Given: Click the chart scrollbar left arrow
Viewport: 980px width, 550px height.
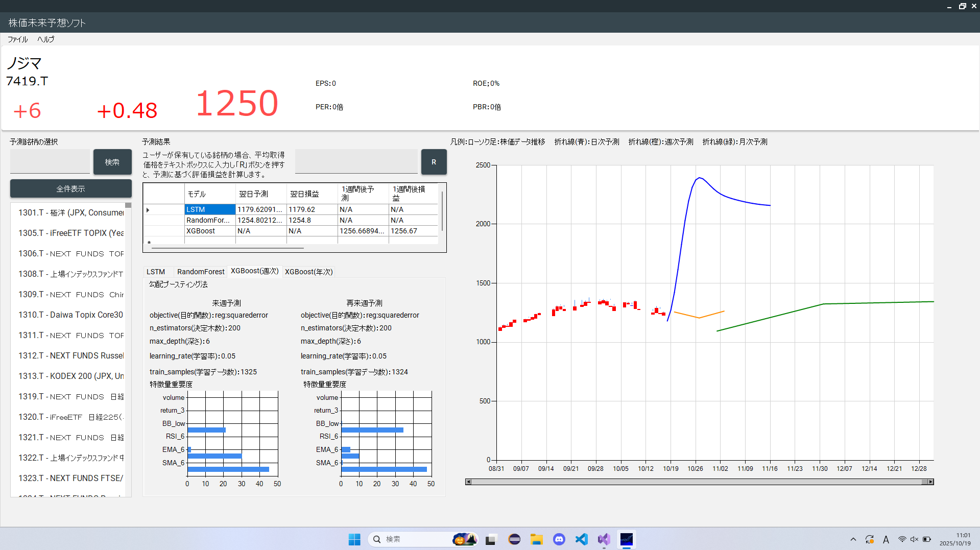Looking at the screenshot, I should (x=468, y=482).
